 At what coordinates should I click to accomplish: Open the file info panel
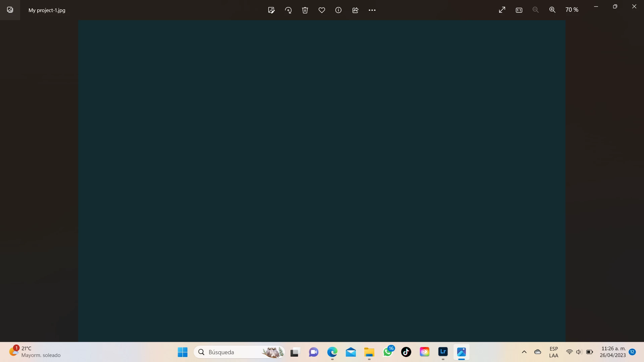click(338, 10)
